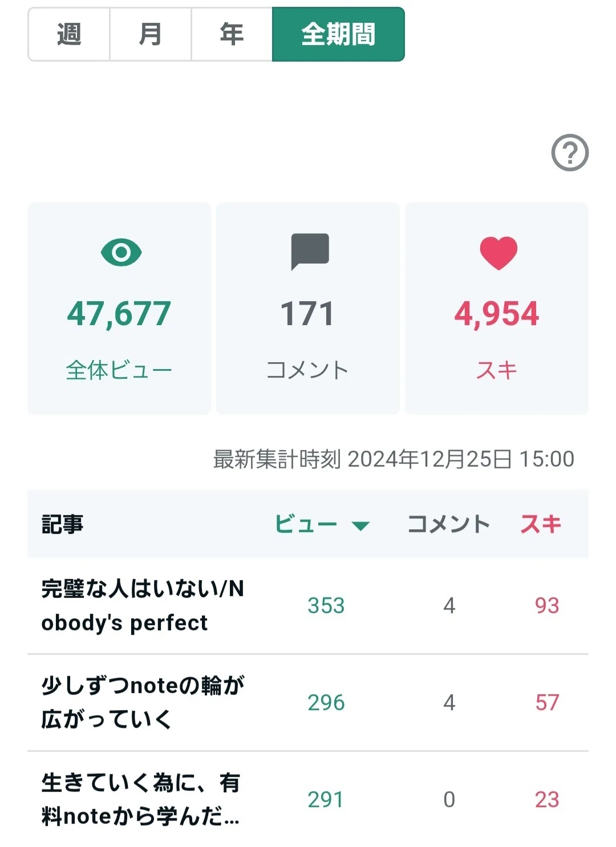Click the 47,677 全体ビュー total card

[x=119, y=309]
